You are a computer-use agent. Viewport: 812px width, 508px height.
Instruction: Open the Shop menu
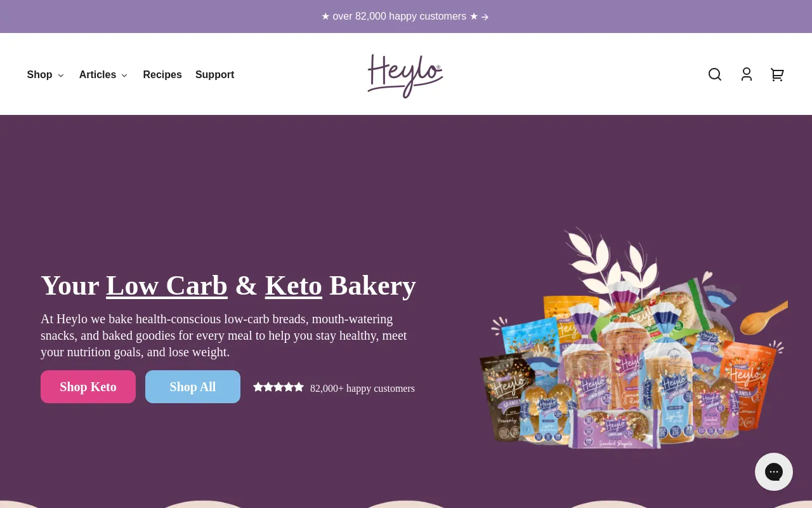(39, 74)
